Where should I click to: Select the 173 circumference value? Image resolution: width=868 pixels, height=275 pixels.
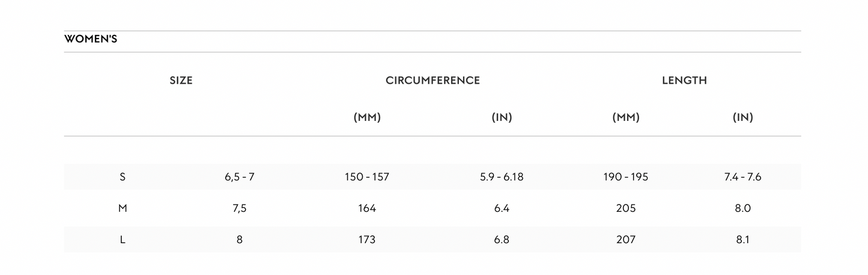367,239
